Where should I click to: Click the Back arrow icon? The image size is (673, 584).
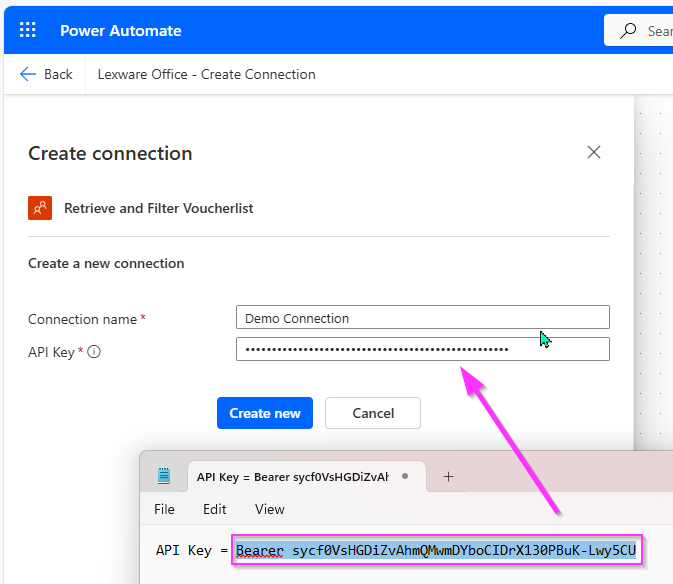pos(28,74)
